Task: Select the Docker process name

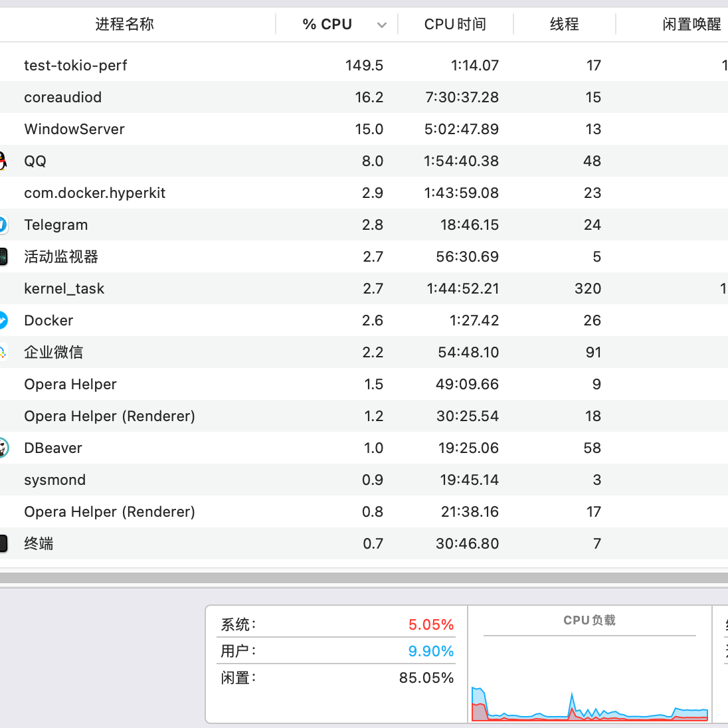Action: [48, 320]
